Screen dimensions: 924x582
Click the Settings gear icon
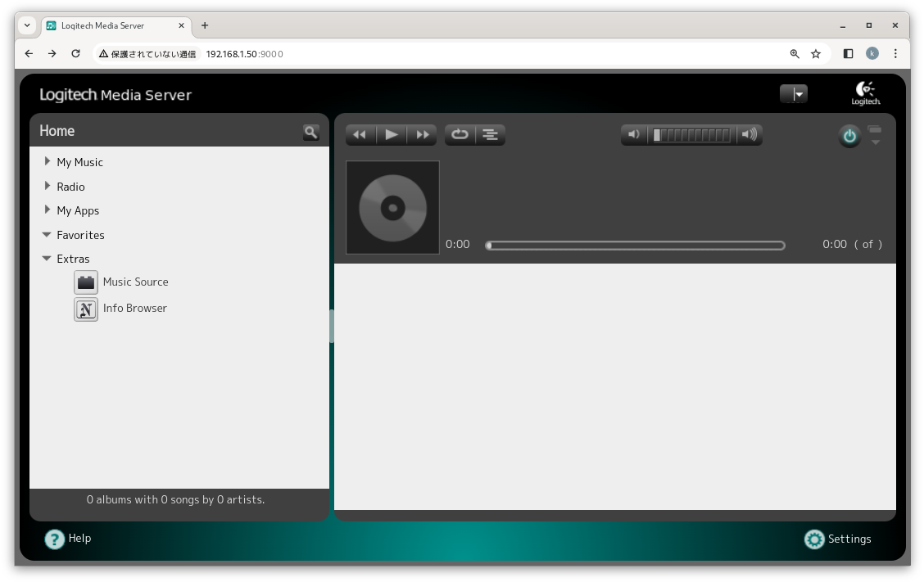(x=814, y=539)
